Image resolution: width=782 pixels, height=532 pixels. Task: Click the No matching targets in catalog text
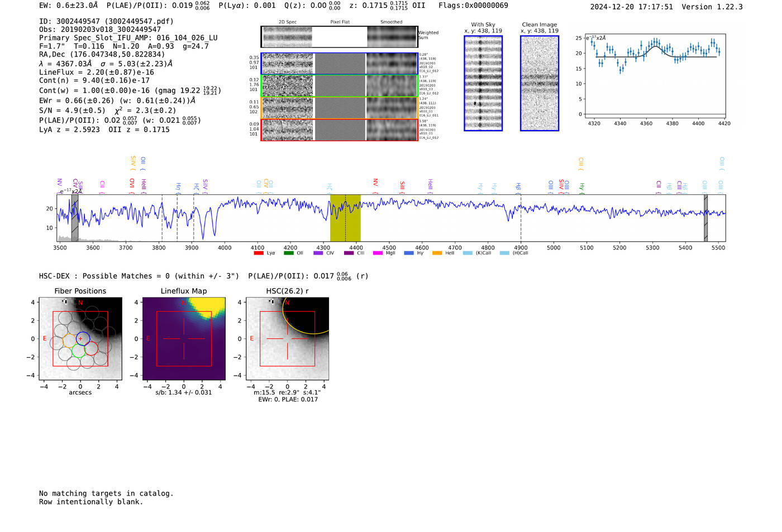point(106,493)
